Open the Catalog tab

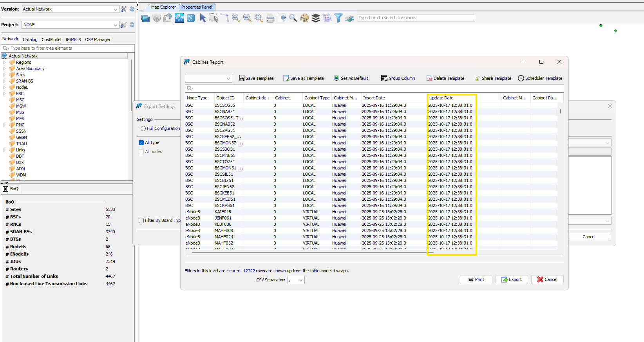[x=30, y=40]
